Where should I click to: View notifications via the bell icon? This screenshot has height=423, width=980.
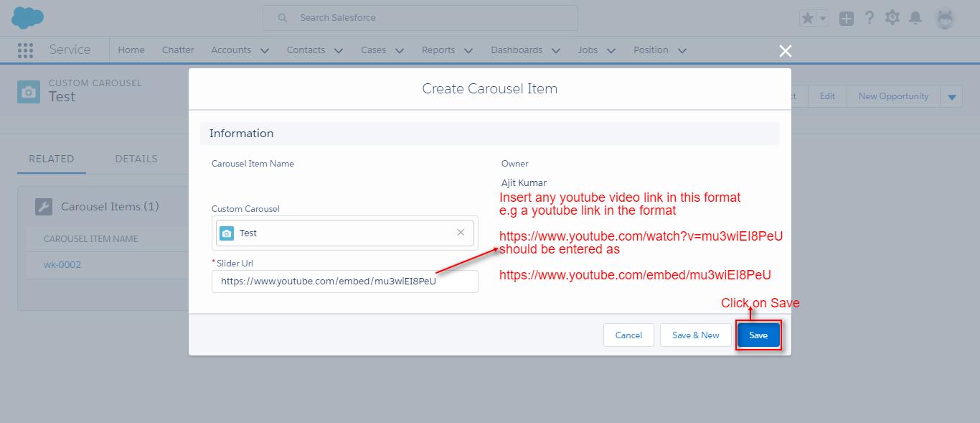pos(915,17)
